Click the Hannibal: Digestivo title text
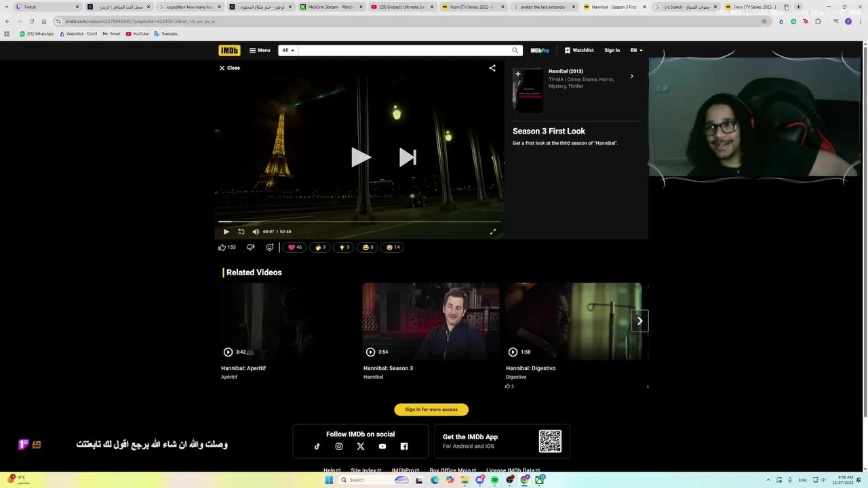 click(x=530, y=368)
